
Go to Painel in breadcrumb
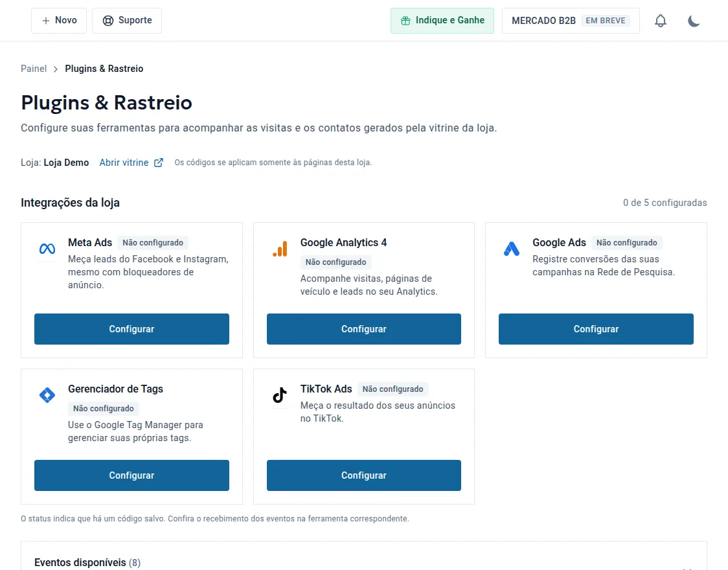34,69
